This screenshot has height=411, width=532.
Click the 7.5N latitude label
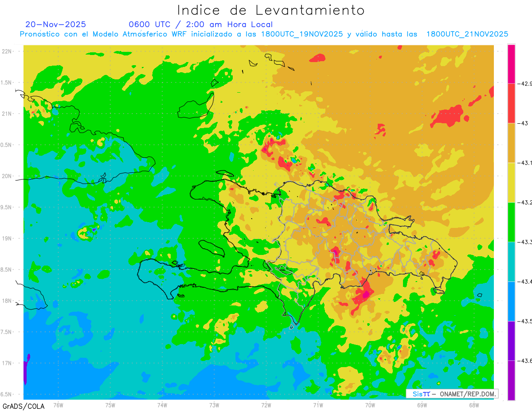click(7, 333)
